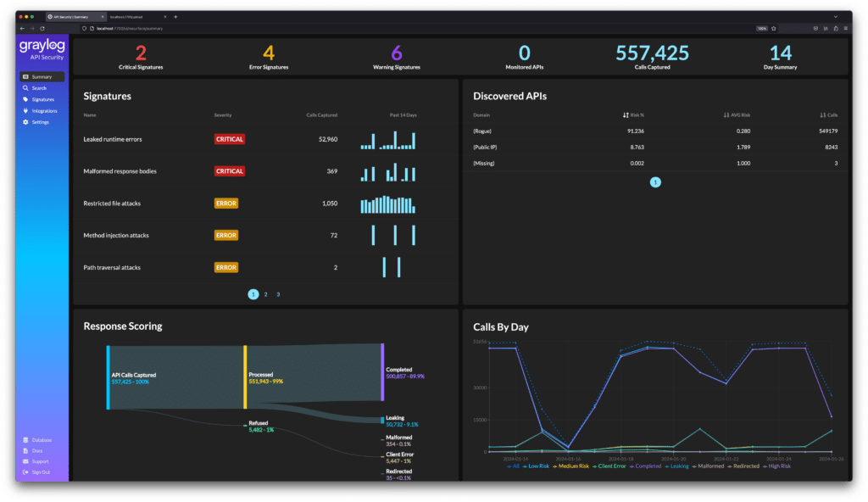
Task: Click the Sign Out icon
Action: point(25,471)
